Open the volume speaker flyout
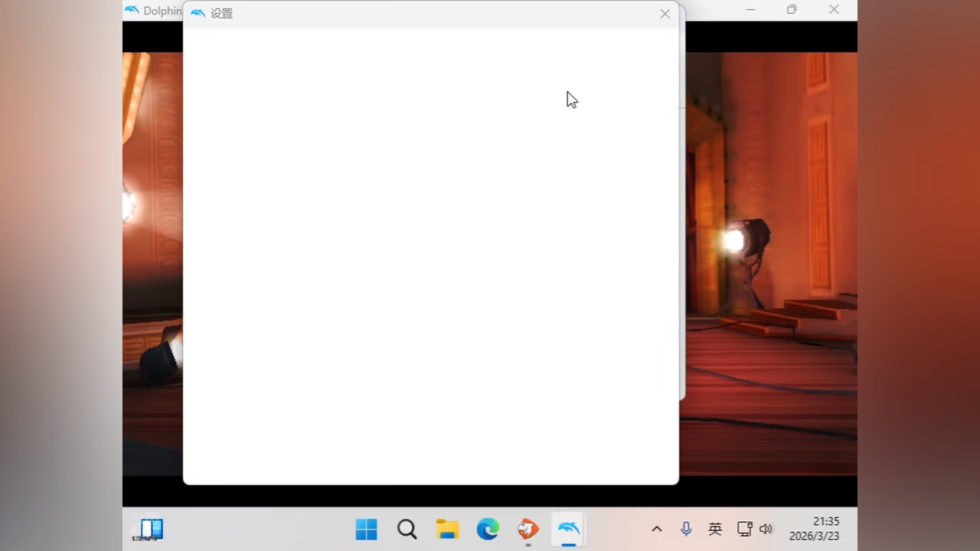The image size is (980, 551). [766, 529]
